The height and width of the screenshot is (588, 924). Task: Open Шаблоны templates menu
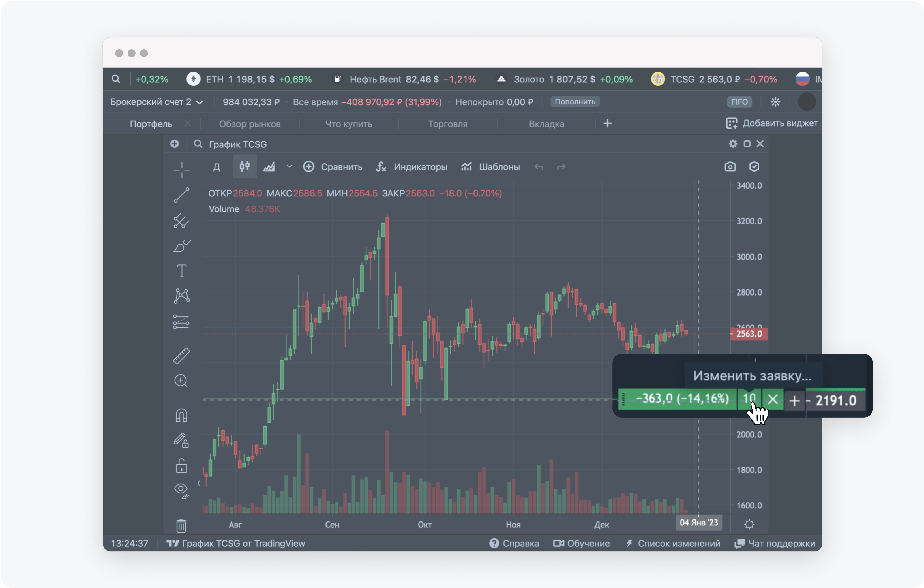(x=490, y=167)
